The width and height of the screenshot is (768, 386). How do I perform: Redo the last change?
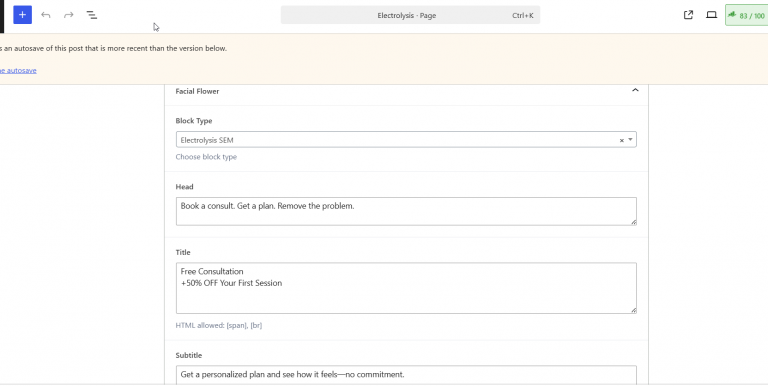69,15
